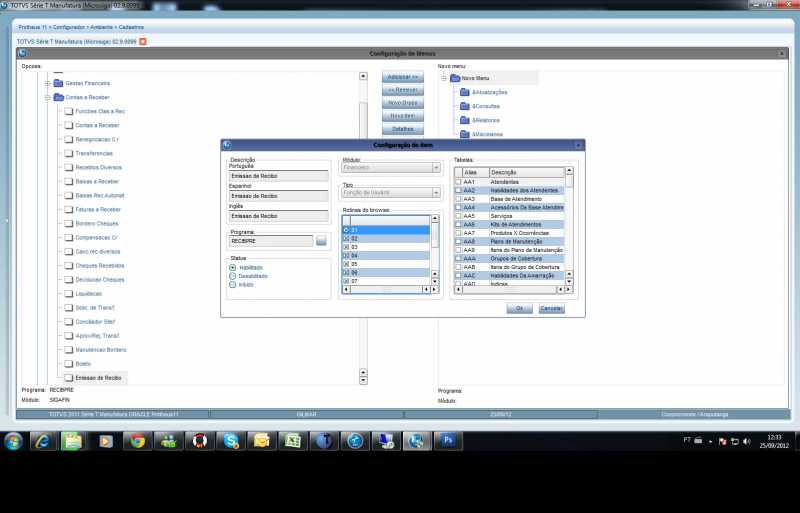Check the AA3 Base de Atendimento checkbox
Image resolution: width=800 pixels, height=513 pixels.
click(458, 199)
